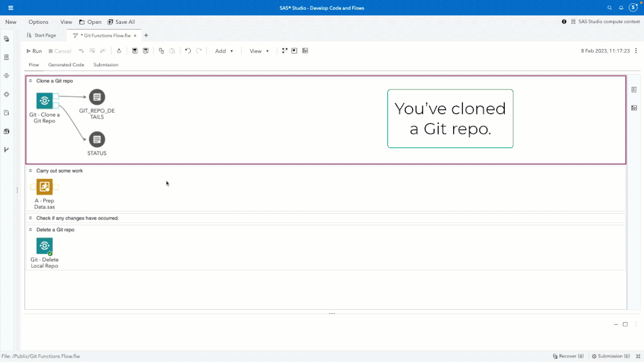Open the flow's more options kebab menu
This screenshot has height=362, width=644.
(x=636, y=51)
